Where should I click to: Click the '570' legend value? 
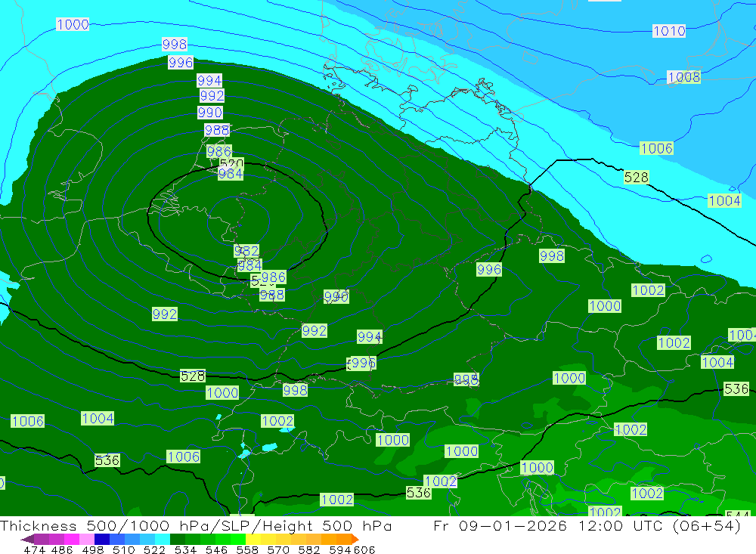(278, 549)
